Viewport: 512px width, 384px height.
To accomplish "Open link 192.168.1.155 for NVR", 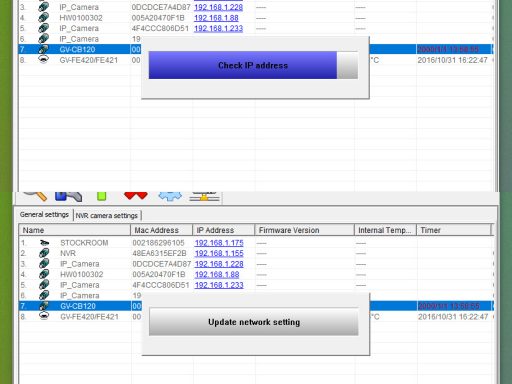I will (x=219, y=253).
